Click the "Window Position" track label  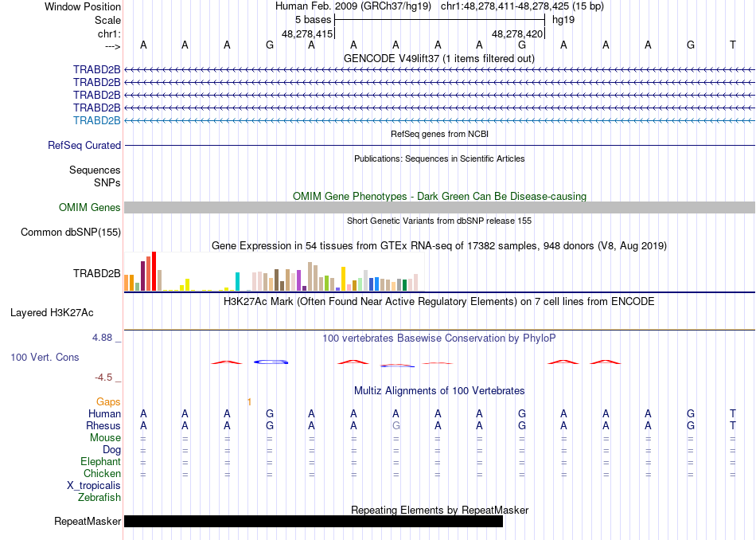[83, 6]
